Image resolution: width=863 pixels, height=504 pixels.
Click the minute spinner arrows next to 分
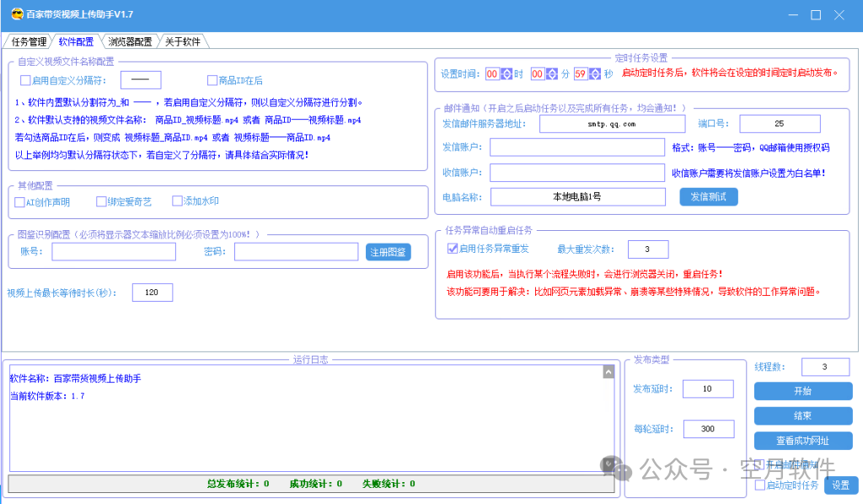pos(551,73)
